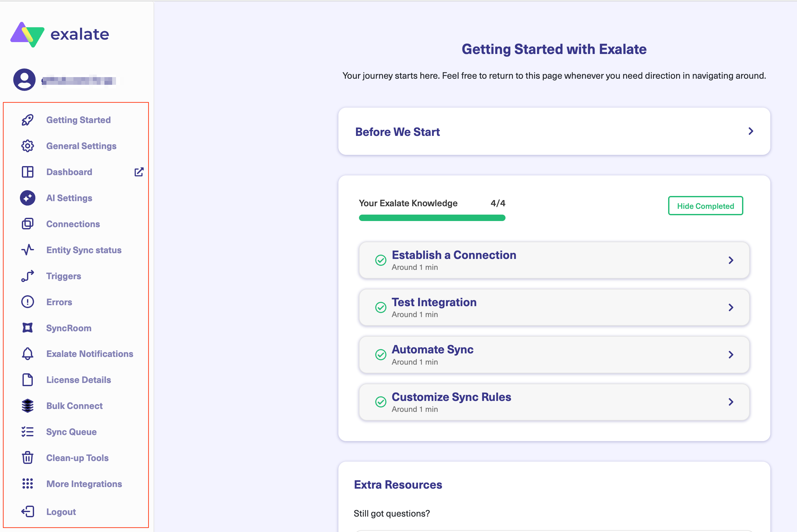Click the Entity Sync status pulse icon
797x532 pixels.
pos(28,250)
